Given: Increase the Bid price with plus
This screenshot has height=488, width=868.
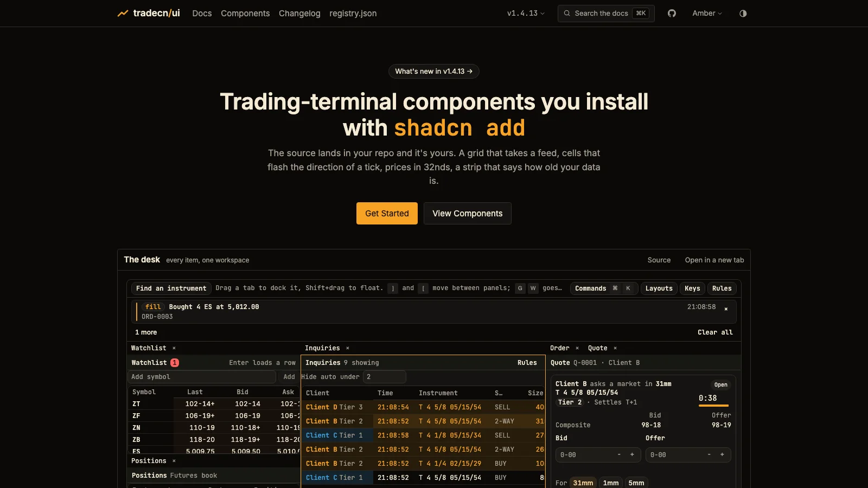Looking at the screenshot, I should coord(632,454).
